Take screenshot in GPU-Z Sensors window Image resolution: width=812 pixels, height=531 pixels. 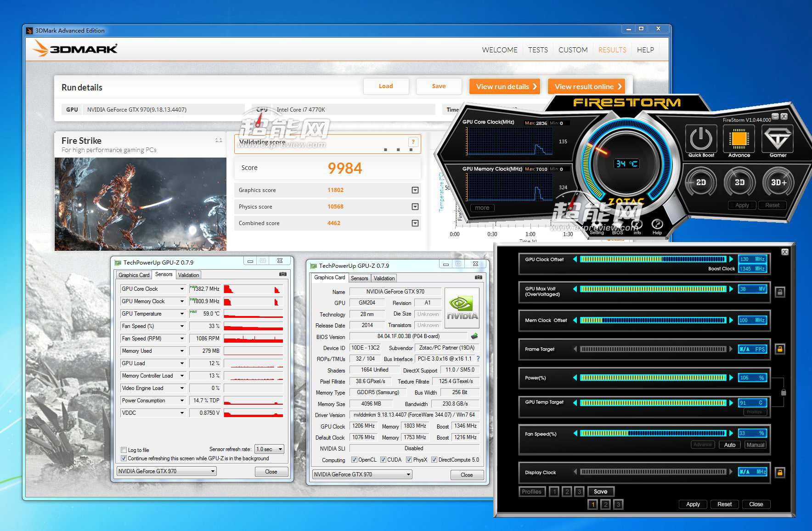283,274
